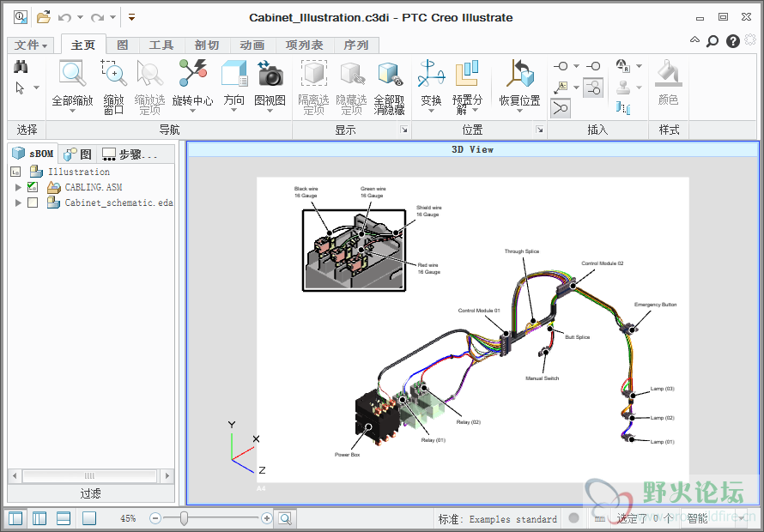Switch to the 项列表 ribbon tab
Viewport: 764px width, 532px height.
(305, 45)
